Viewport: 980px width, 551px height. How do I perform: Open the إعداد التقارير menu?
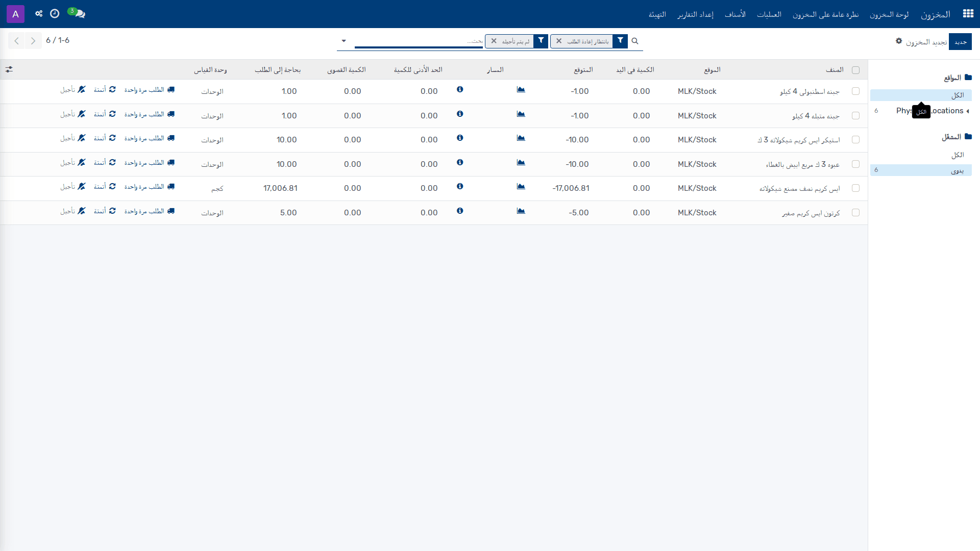(x=695, y=14)
